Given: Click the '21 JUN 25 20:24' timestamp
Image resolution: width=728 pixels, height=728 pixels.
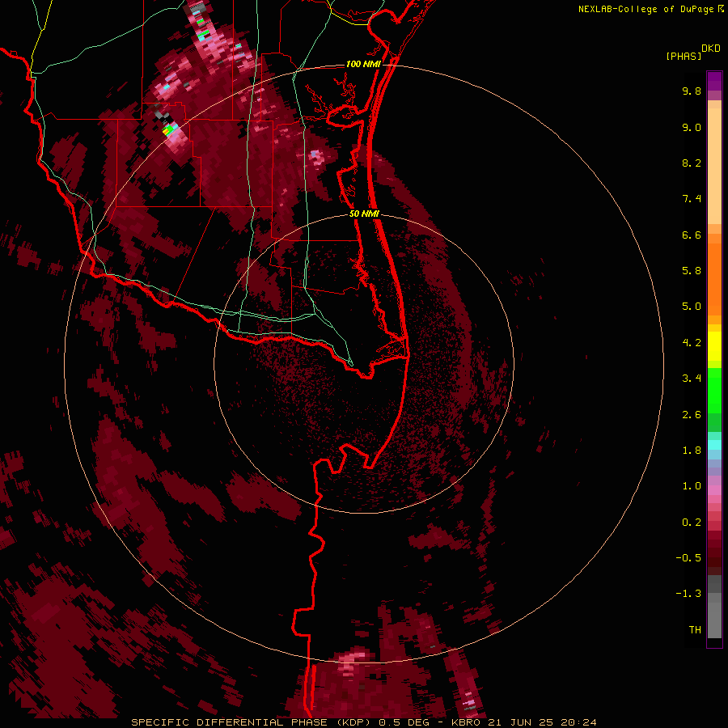Looking at the screenshot, I should [x=540, y=722].
